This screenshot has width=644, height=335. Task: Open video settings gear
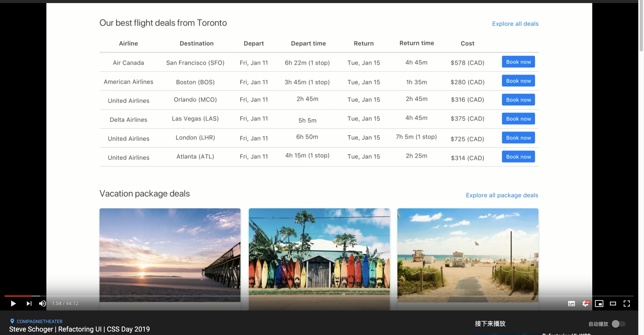[x=585, y=304]
